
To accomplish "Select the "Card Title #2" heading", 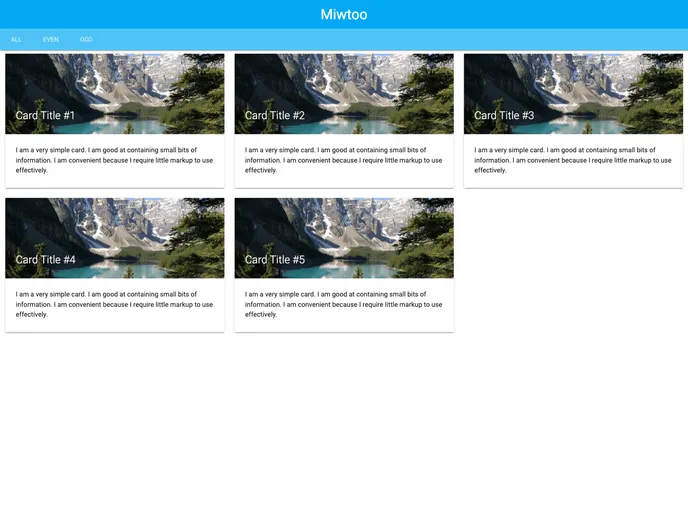I will pyautogui.click(x=275, y=115).
